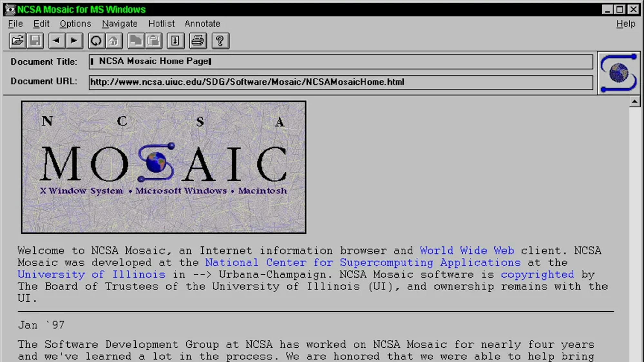
Task: Follow the World Wide Web hyperlink
Action: [x=466, y=250]
